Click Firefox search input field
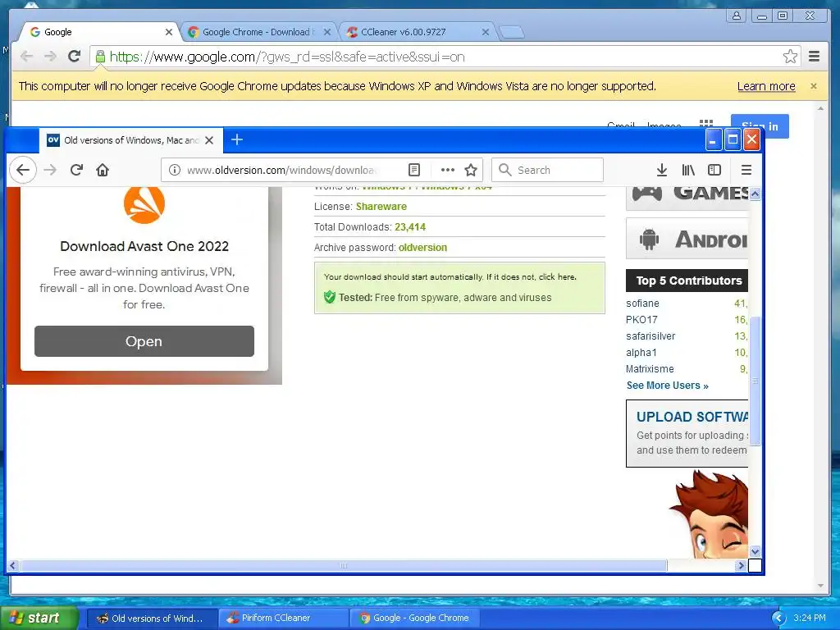Viewport: 840px width, 630px height. (x=547, y=170)
